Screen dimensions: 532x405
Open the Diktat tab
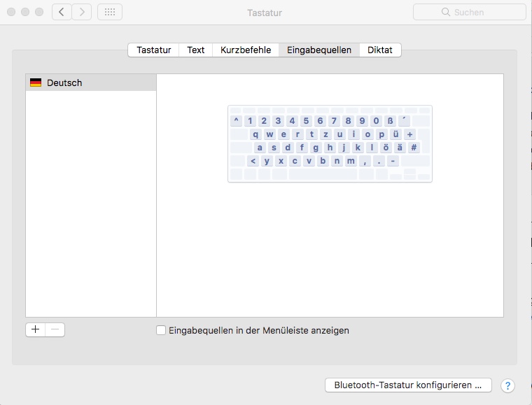point(380,50)
